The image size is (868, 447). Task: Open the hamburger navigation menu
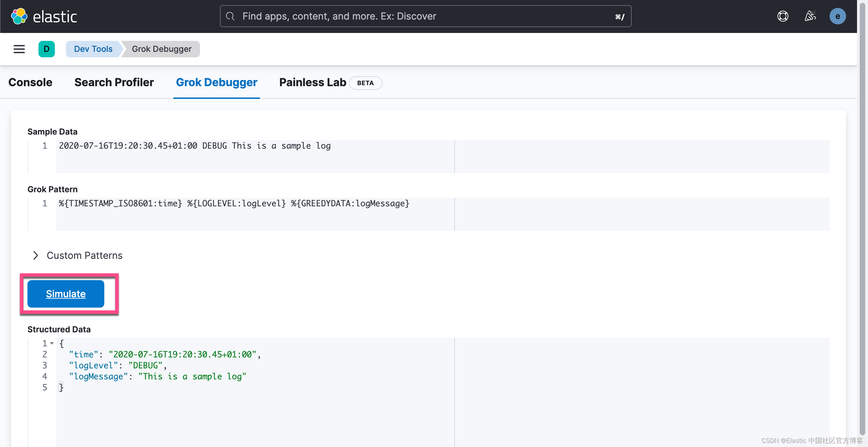pyautogui.click(x=19, y=49)
